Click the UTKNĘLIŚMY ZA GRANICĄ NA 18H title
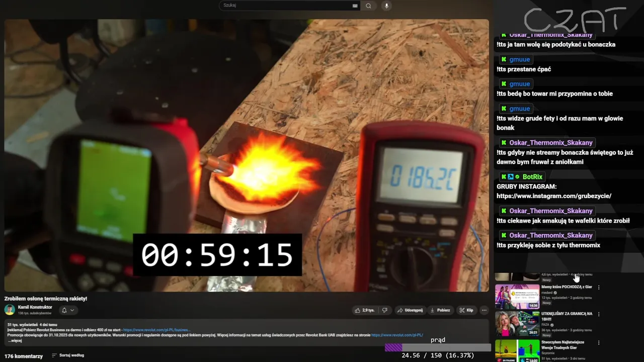Viewport: 644px width, 362px height. point(567,316)
